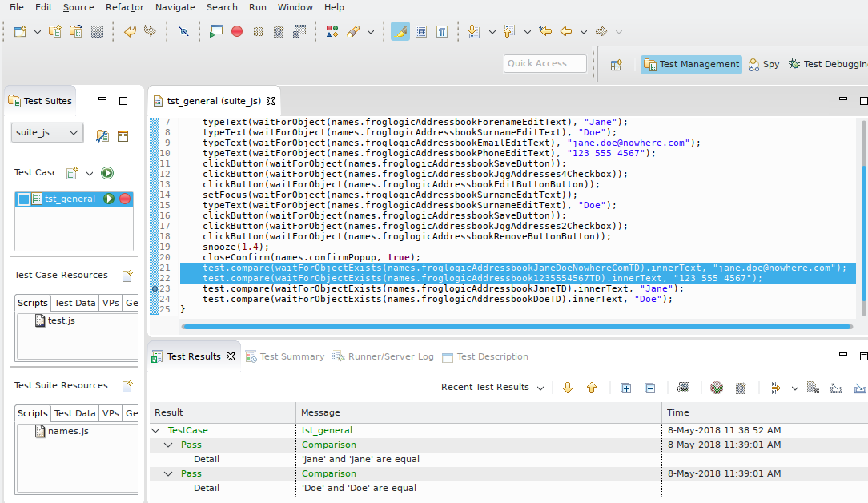This screenshot has height=503, width=868.
Task: Click the red Record button in toolbar
Action: [237, 31]
